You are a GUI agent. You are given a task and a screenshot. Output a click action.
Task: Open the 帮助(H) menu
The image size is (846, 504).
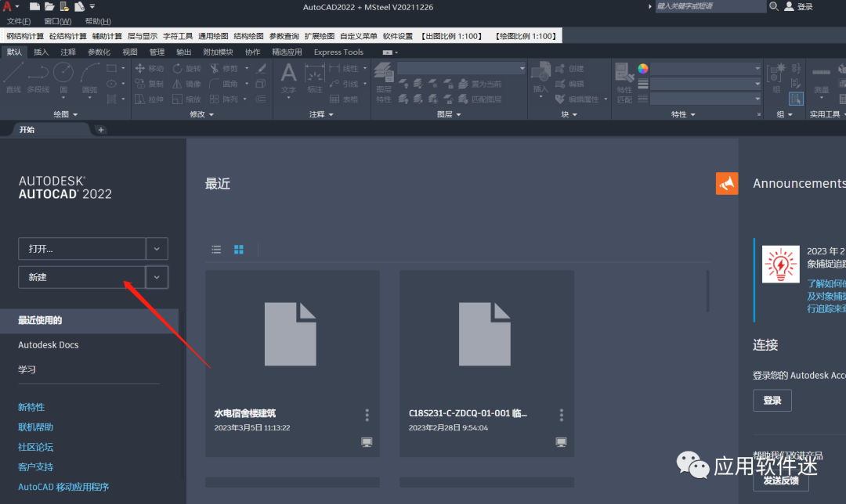98,21
